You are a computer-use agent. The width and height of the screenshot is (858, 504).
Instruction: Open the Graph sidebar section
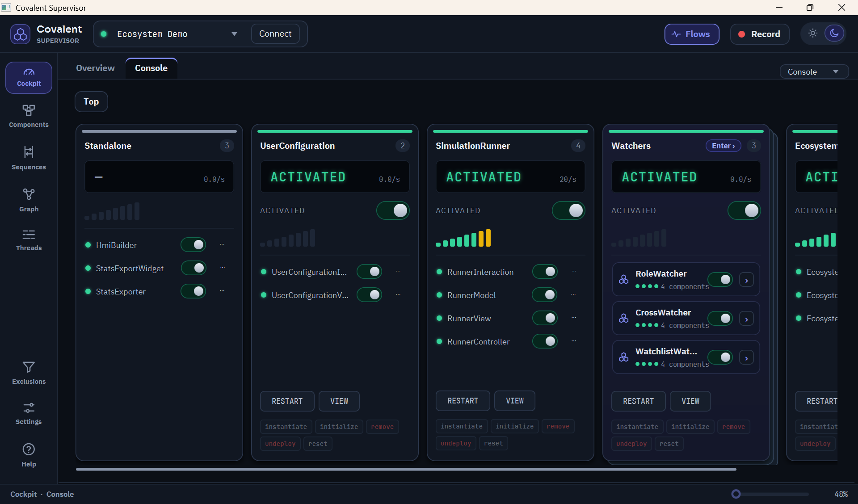coord(29,200)
